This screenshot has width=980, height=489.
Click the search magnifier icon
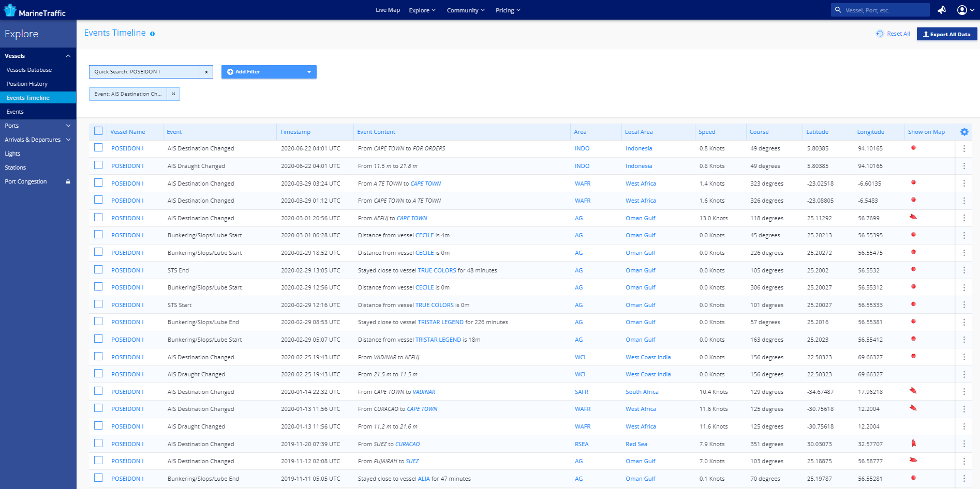click(x=838, y=10)
